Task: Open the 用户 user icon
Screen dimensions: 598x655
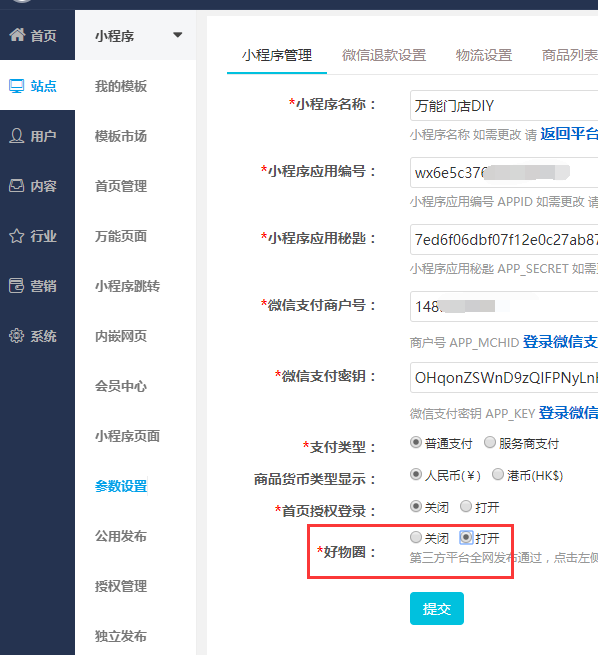Action: coord(17,136)
